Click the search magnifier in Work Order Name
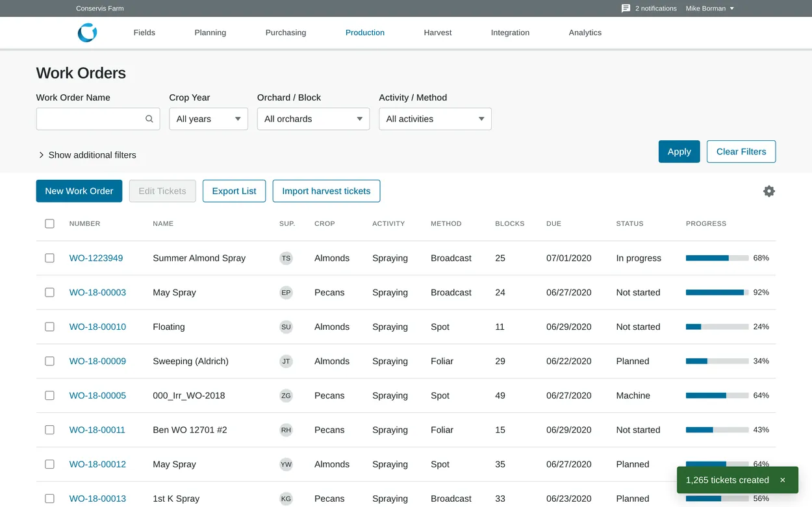 point(149,119)
